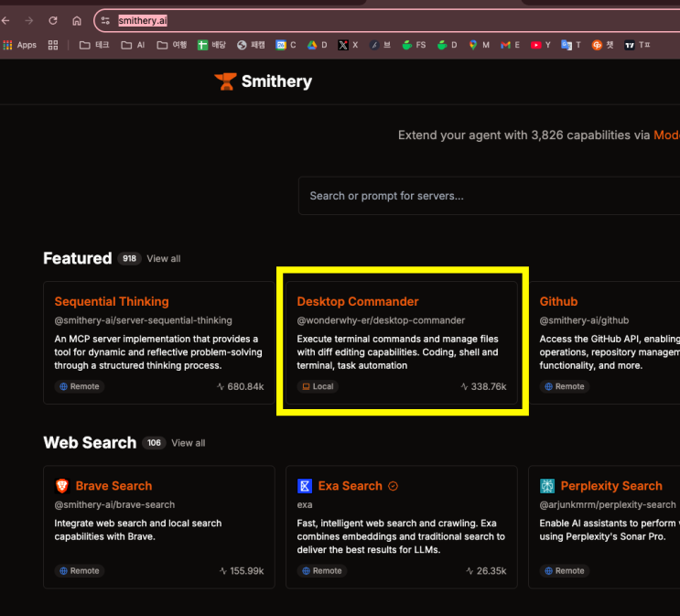The height and width of the screenshot is (616, 680).
Task: Click View all next to Web Search
Action: coord(189,443)
